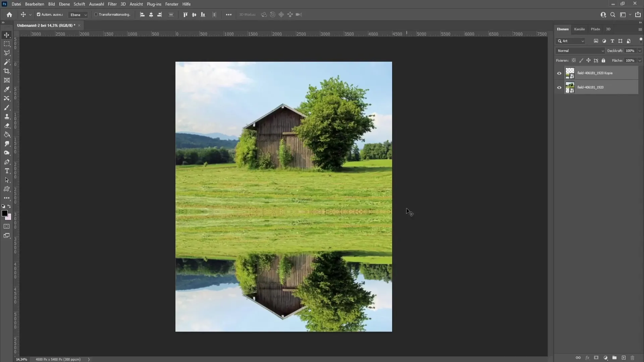Switch to the Kanäle tab
Image resolution: width=644 pixels, height=362 pixels.
pos(580,29)
